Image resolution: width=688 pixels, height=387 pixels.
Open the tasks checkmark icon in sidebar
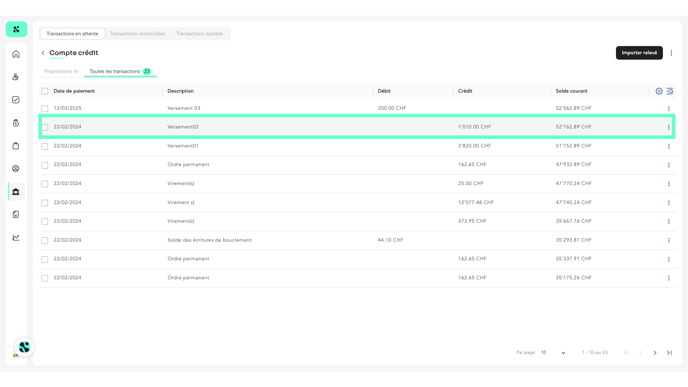[x=16, y=100]
